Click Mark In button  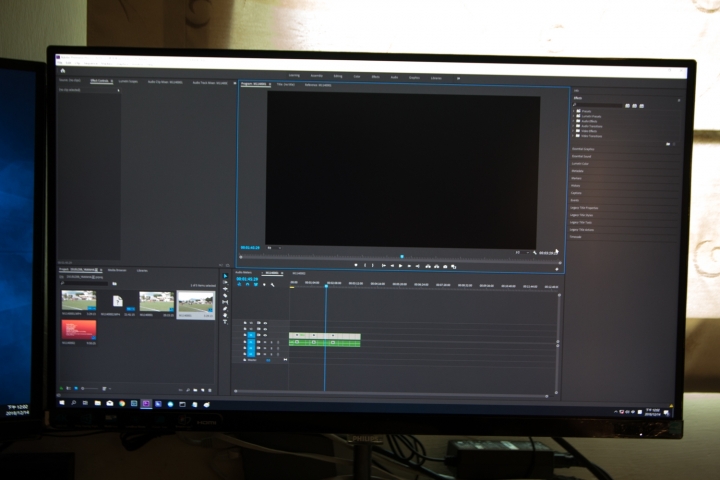(366, 265)
